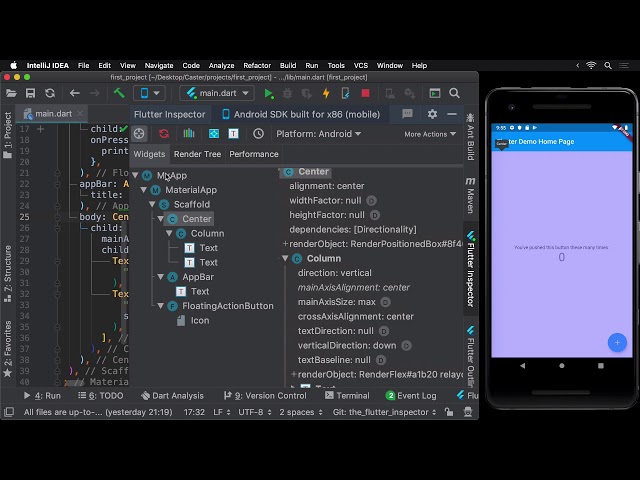Screen dimensions: 640x480
Task: Click the green Run button
Action: [x=268, y=93]
